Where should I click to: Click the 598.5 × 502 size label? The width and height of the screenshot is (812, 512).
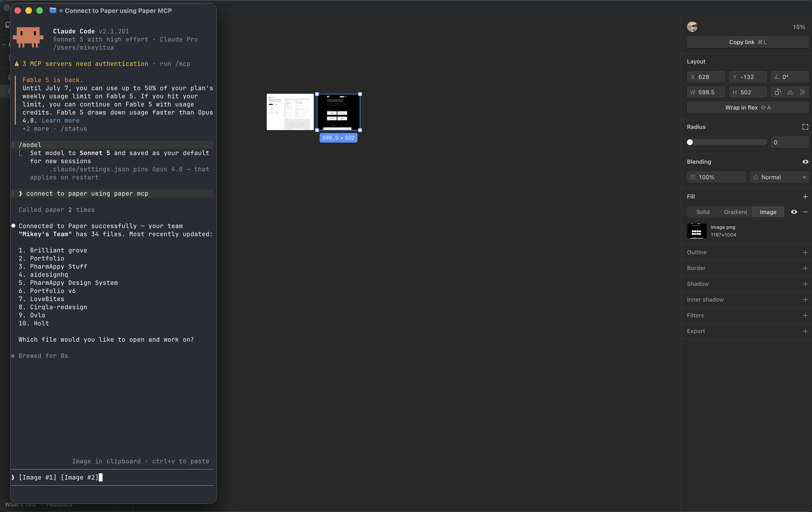[338, 138]
